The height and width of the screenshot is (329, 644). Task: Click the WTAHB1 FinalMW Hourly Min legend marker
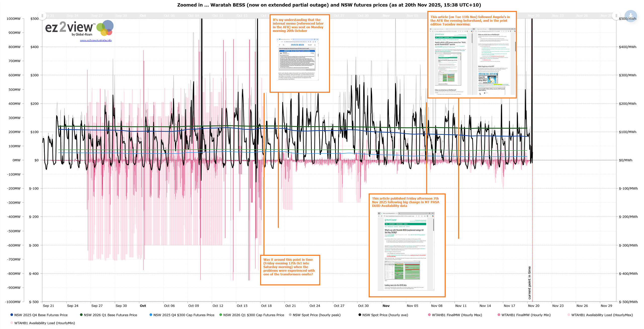pos(499,315)
